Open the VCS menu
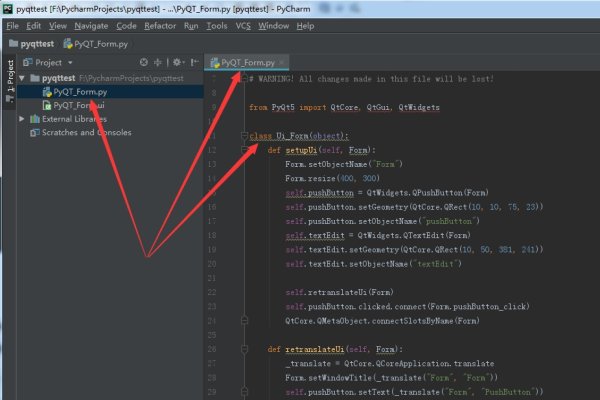The height and width of the screenshot is (400, 600). (243, 26)
